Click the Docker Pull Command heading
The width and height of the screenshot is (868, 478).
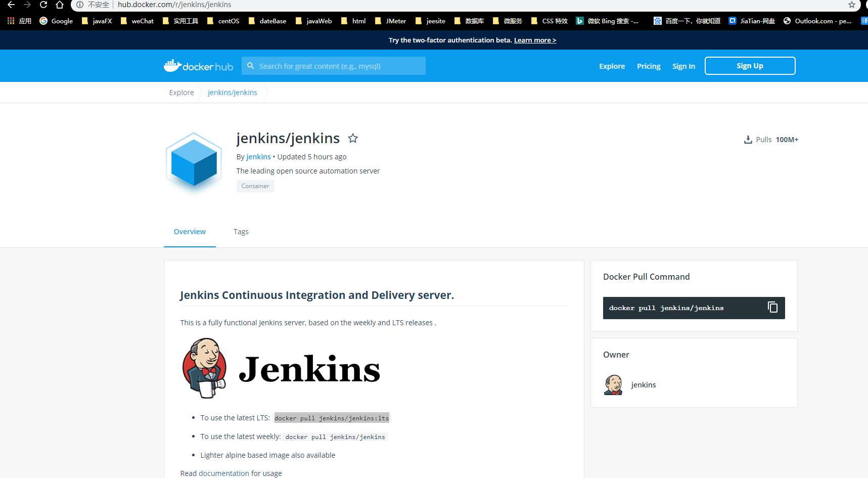tap(646, 277)
